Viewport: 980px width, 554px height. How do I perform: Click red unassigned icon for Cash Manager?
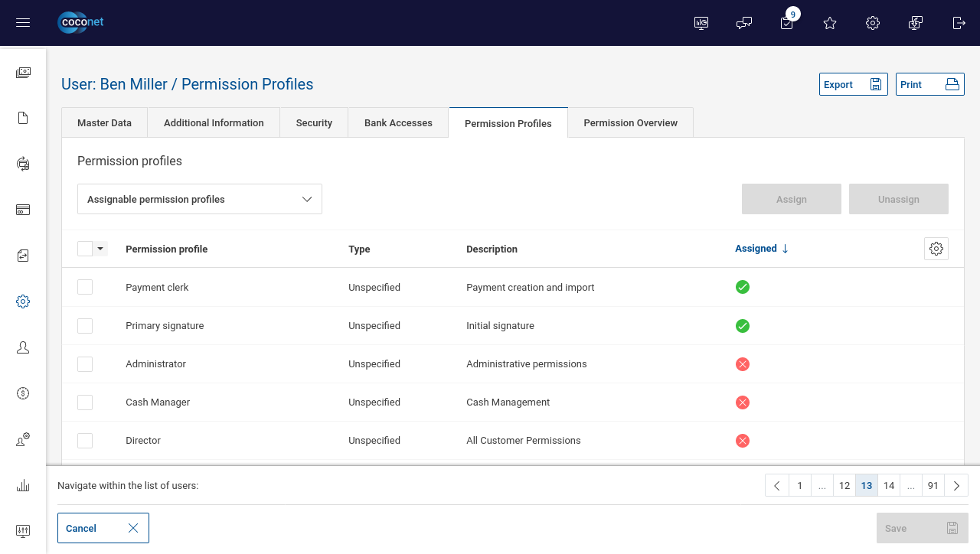click(742, 402)
